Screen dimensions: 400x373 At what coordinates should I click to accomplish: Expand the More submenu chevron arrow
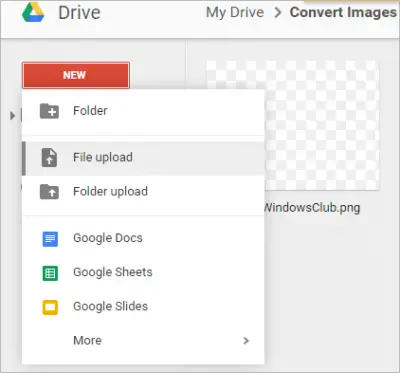coord(246,340)
